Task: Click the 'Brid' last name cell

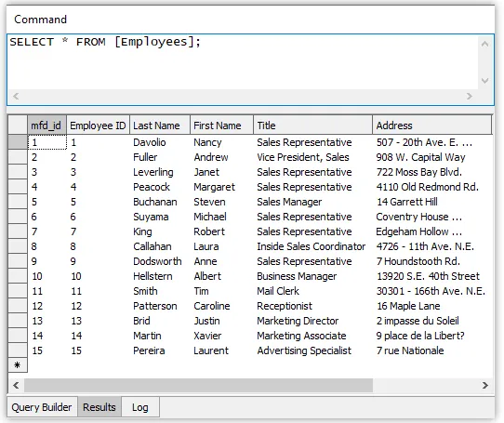Action: point(160,321)
